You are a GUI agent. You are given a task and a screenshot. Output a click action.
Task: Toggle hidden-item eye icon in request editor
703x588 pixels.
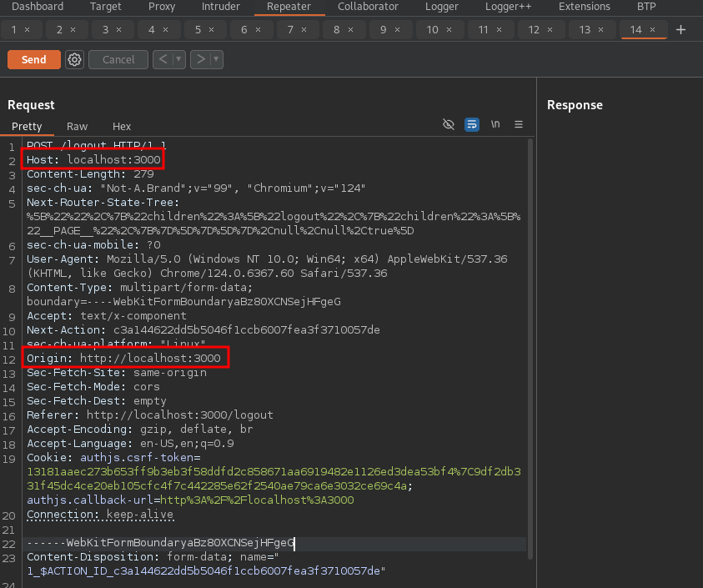click(x=449, y=124)
